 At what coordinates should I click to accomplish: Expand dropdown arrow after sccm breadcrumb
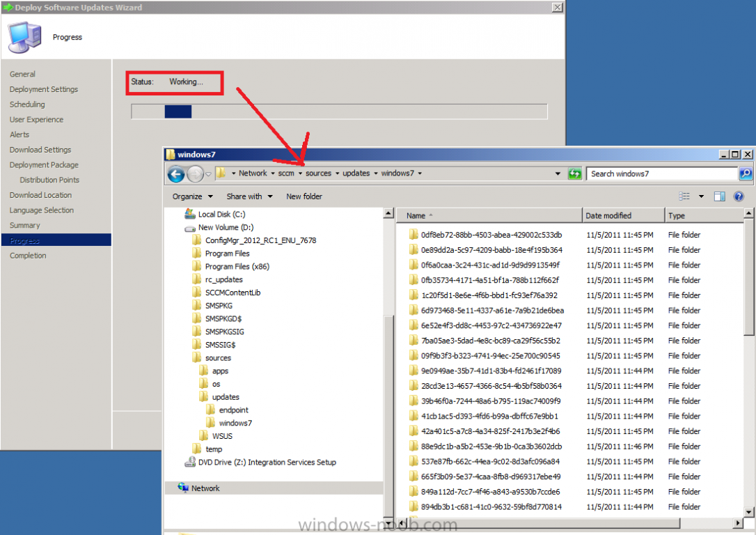300,173
